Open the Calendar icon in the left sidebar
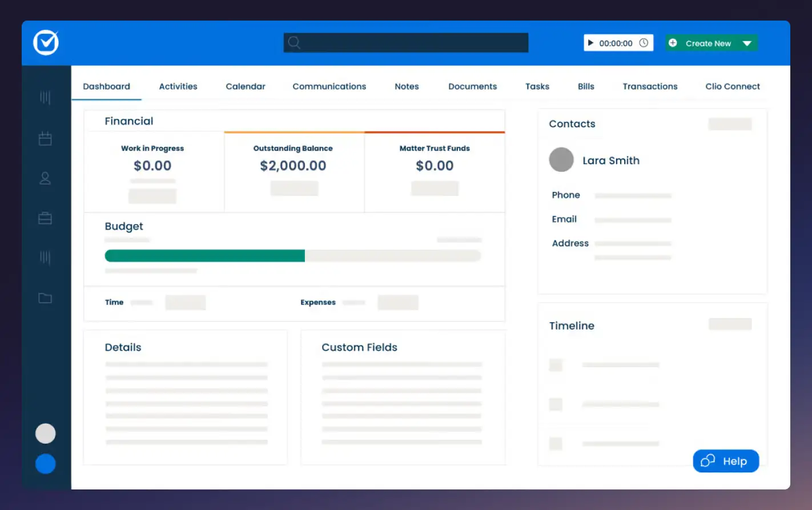The image size is (812, 510). 45,138
